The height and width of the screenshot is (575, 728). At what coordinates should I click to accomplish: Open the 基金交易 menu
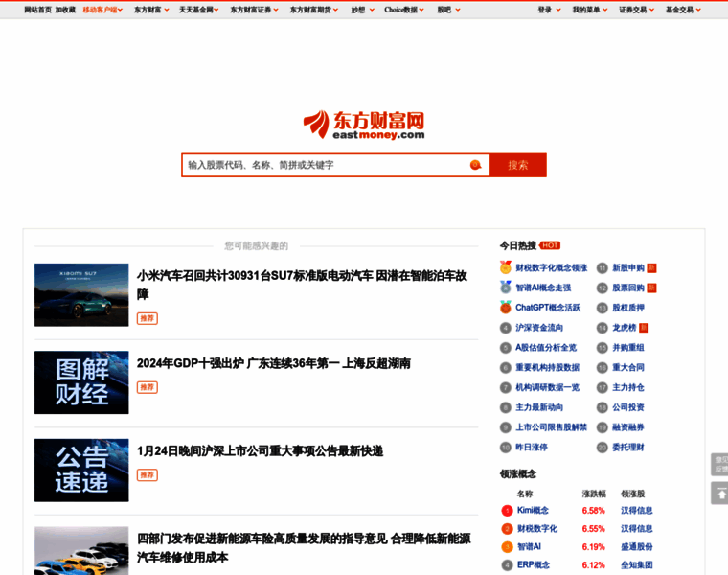pyautogui.click(x=683, y=10)
